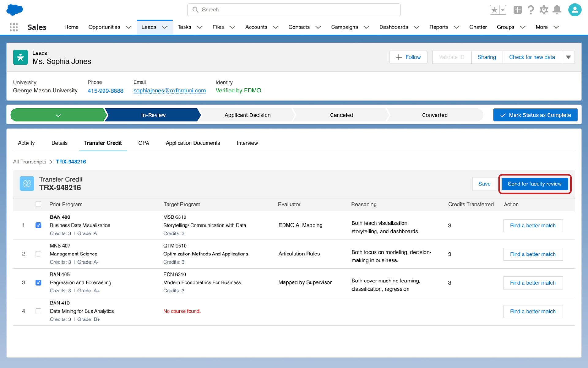Uncheck the BAN 400 row checkbox
Screen dimensions: 588x368
coord(38,225)
